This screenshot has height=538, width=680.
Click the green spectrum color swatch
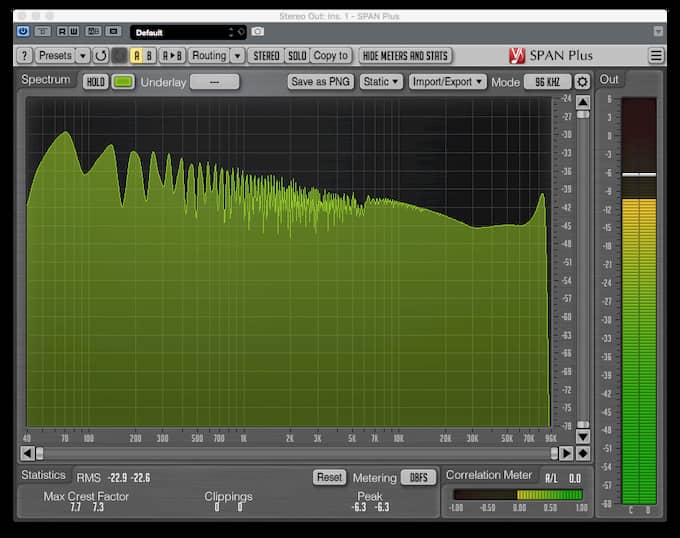(x=123, y=82)
